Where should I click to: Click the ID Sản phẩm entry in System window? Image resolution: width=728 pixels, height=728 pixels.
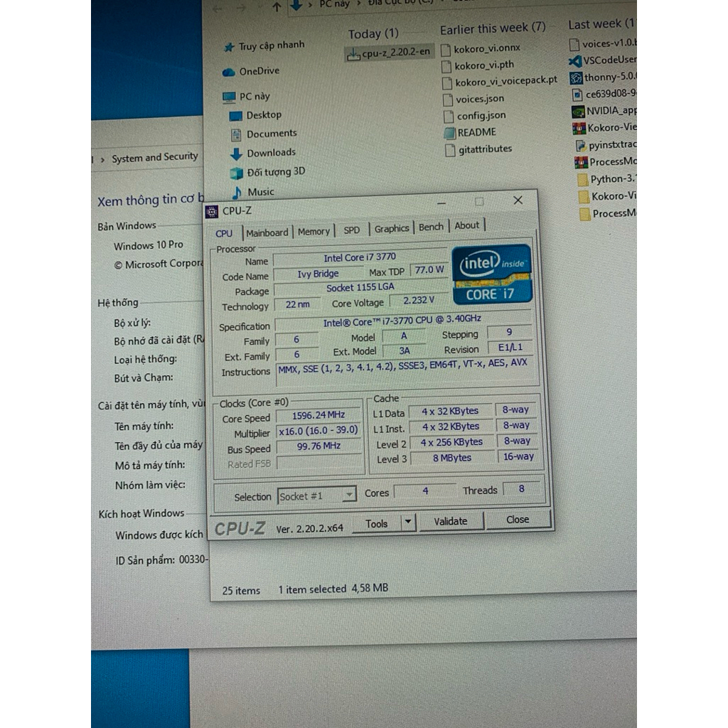(162, 560)
